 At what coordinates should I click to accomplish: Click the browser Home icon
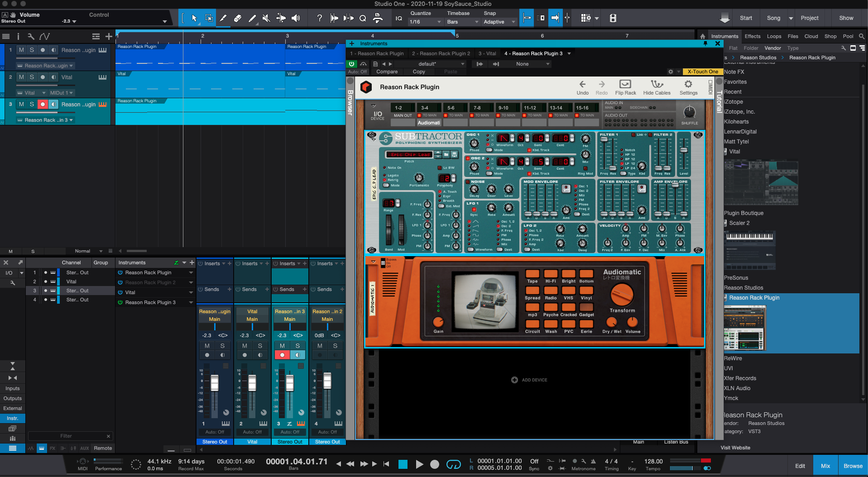(702, 36)
